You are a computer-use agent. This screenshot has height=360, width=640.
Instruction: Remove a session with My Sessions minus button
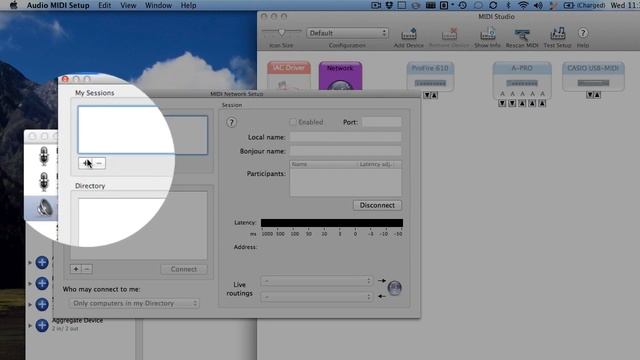click(x=99, y=163)
